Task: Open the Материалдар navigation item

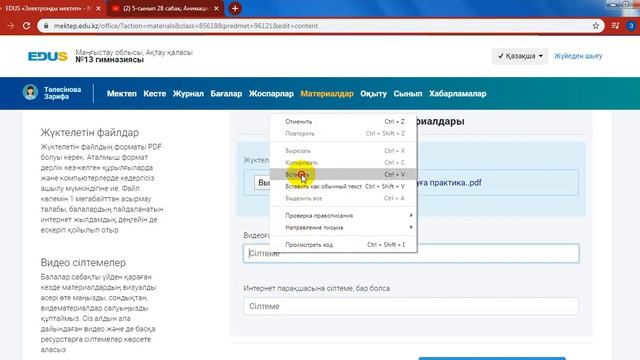Action: [327, 93]
